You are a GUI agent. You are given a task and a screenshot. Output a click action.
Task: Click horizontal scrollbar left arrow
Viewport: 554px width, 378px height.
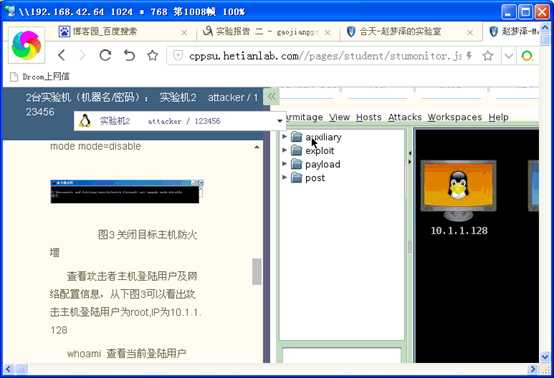8,370
